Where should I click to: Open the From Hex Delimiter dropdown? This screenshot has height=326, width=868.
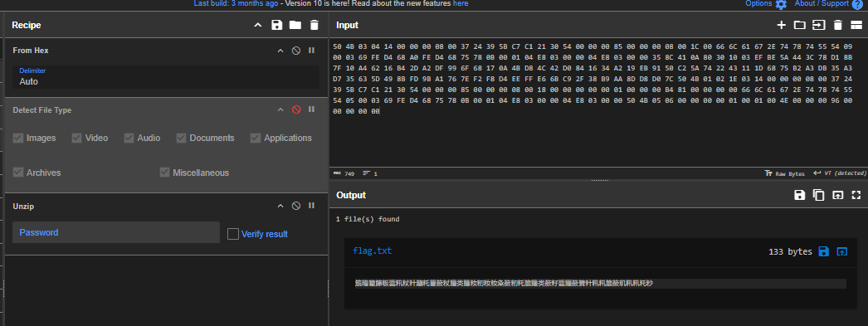pyautogui.click(x=166, y=77)
